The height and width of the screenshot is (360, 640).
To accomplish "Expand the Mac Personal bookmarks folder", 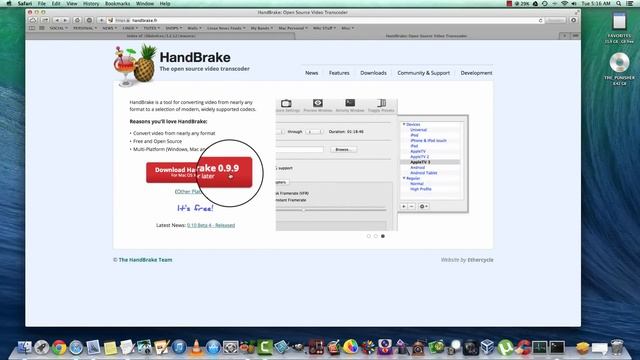I will click(x=293, y=28).
